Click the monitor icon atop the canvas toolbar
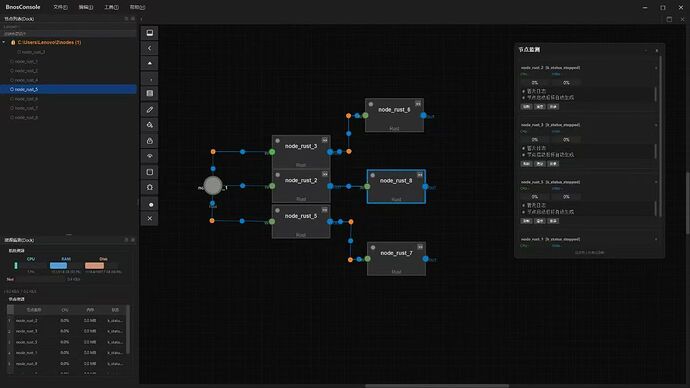The width and height of the screenshot is (690, 388). tap(150, 33)
